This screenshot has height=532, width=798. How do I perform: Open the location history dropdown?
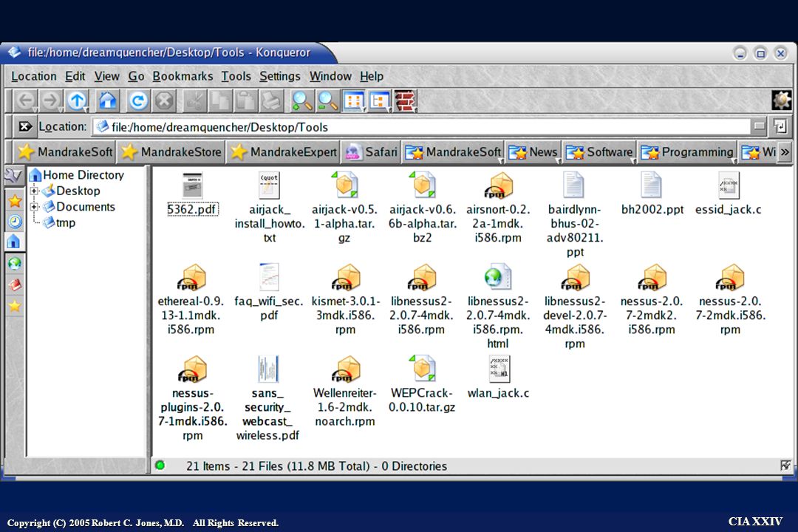point(759,126)
